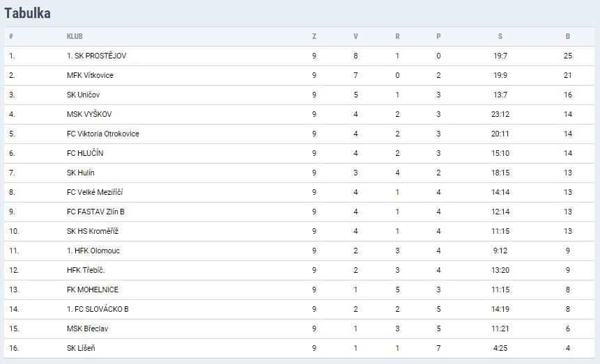Click the 1. SK PROSTĚJOV club name

96,56
